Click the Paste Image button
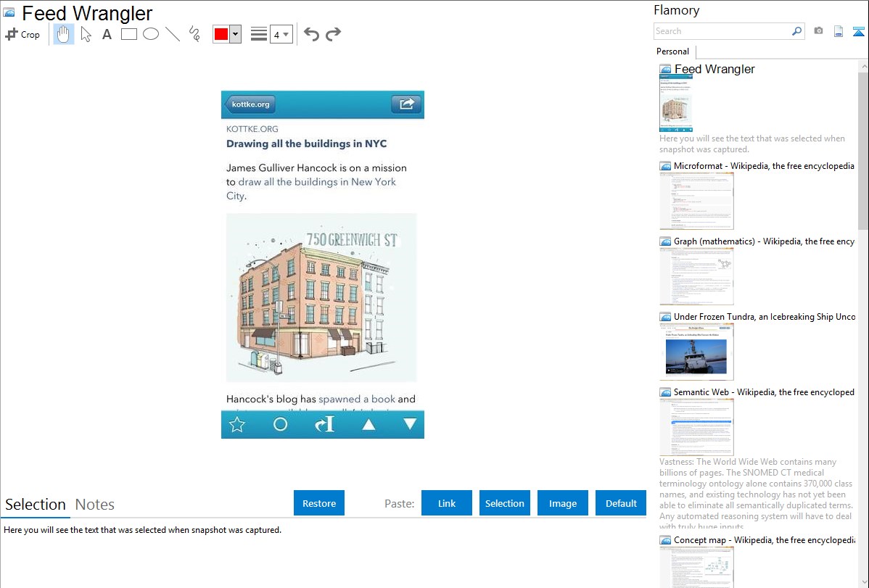The width and height of the screenshot is (869, 588). (563, 503)
